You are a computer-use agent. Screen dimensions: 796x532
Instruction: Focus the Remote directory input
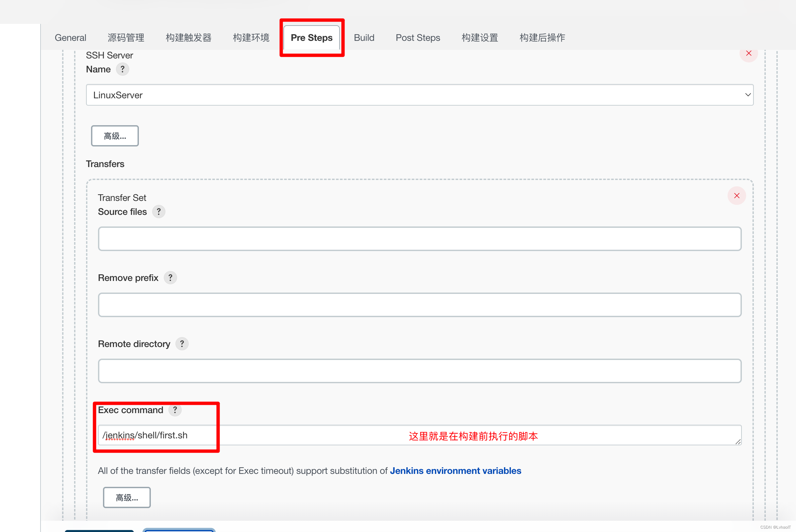[420, 371]
